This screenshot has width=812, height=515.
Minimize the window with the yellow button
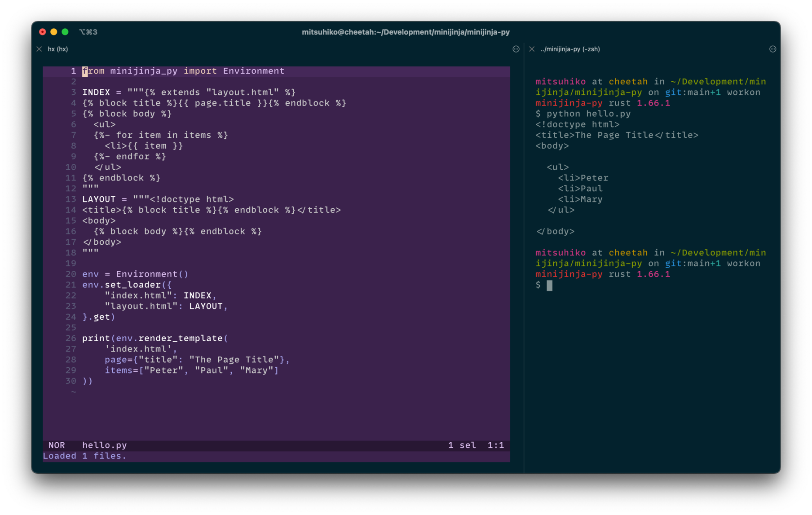tap(54, 32)
